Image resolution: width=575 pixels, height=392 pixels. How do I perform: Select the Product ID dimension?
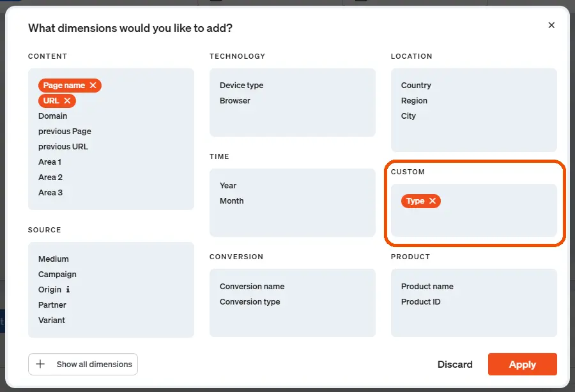(x=420, y=302)
